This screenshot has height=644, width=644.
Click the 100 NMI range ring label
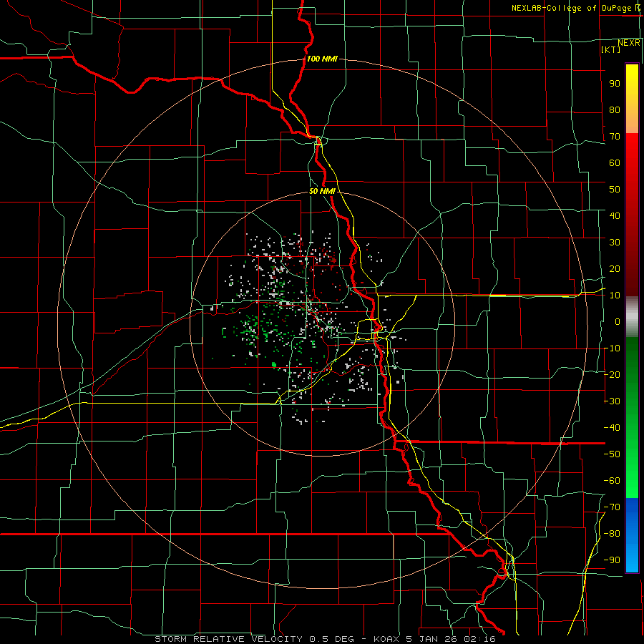pyautogui.click(x=322, y=59)
